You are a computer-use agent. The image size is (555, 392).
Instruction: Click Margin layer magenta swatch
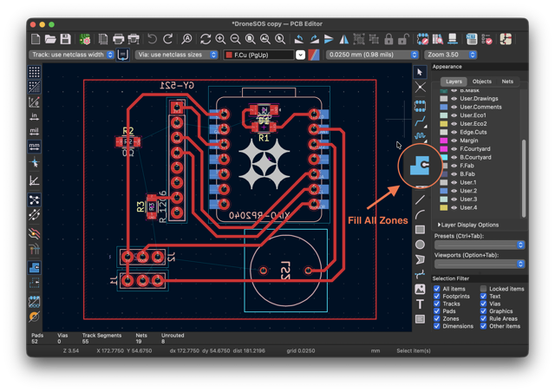coord(443,140)
